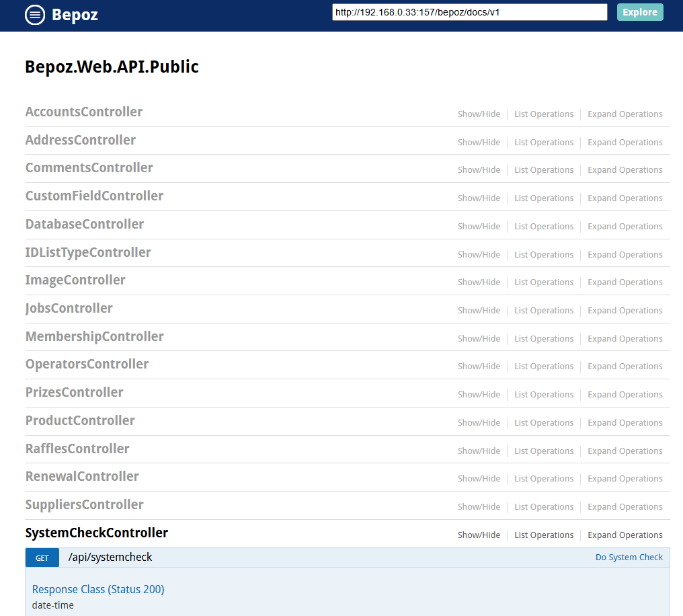Focus the API docs URL input field

(x=469, y=12)
